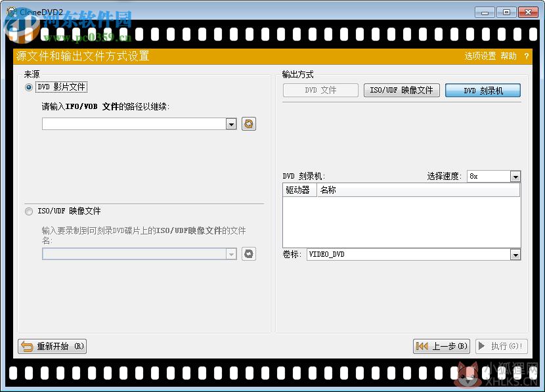Select the DVD 影片文件 source radio button
The height and width of the screenshot is (392, 545).
(29, 87)
